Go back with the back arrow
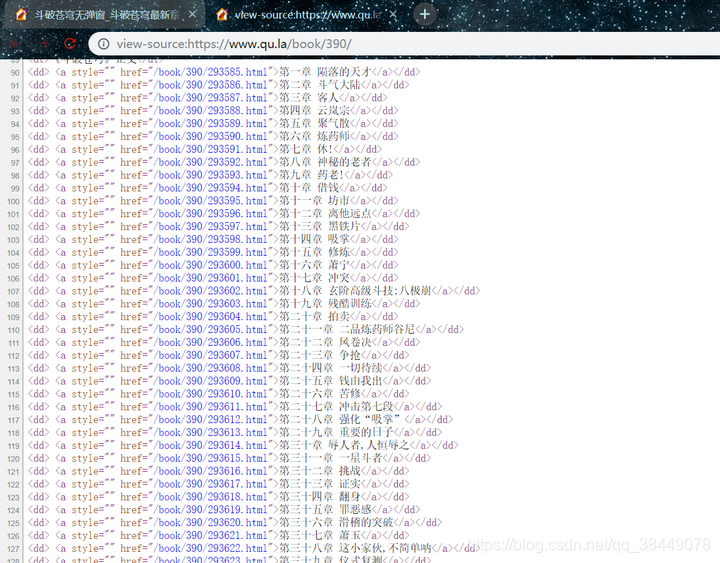 pos(16,44)
